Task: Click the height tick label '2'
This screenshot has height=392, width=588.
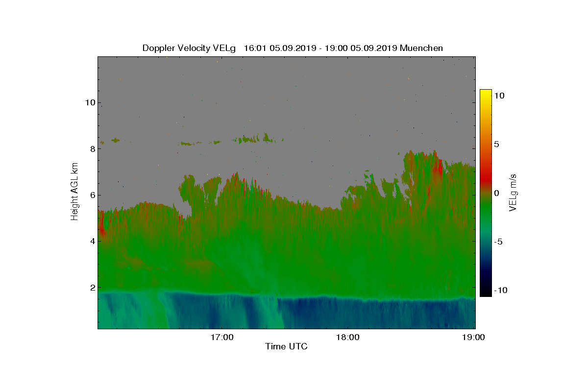Action: point(92,288)
